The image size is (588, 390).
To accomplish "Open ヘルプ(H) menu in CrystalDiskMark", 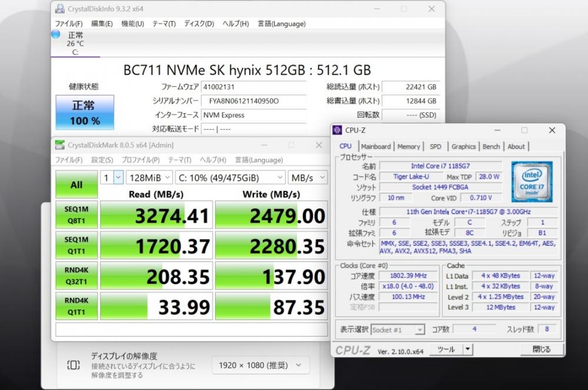I will (x=213, y=160).
